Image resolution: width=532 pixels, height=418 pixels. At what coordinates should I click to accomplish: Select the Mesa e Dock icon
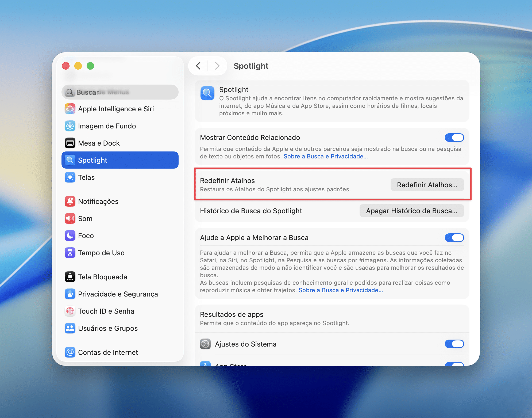pyautogui.click(x=70, y=143)
